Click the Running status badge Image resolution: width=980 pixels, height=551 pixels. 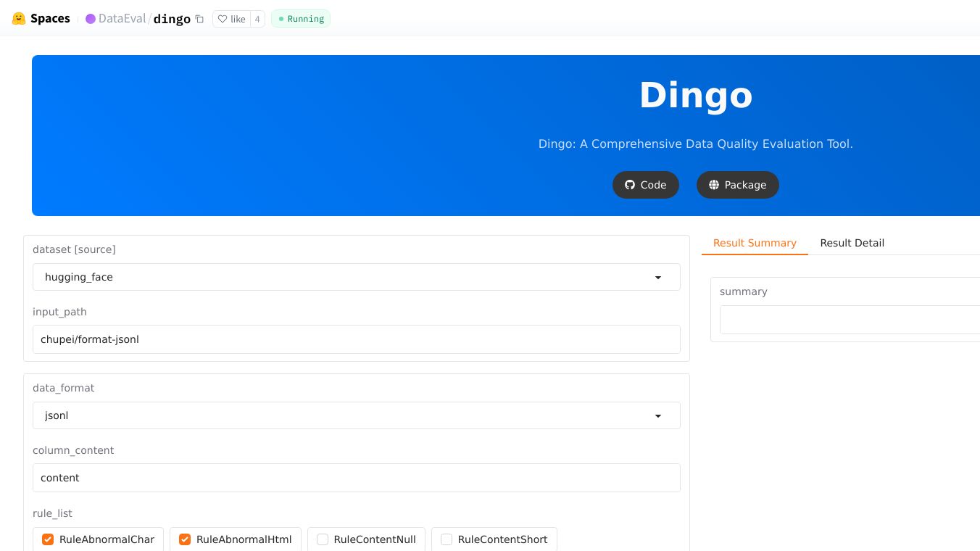click(x=301, y=19)
